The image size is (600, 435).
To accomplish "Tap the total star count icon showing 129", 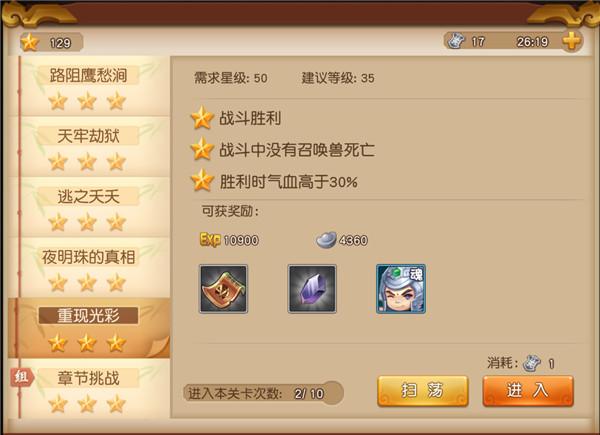I will click(29, 42).
